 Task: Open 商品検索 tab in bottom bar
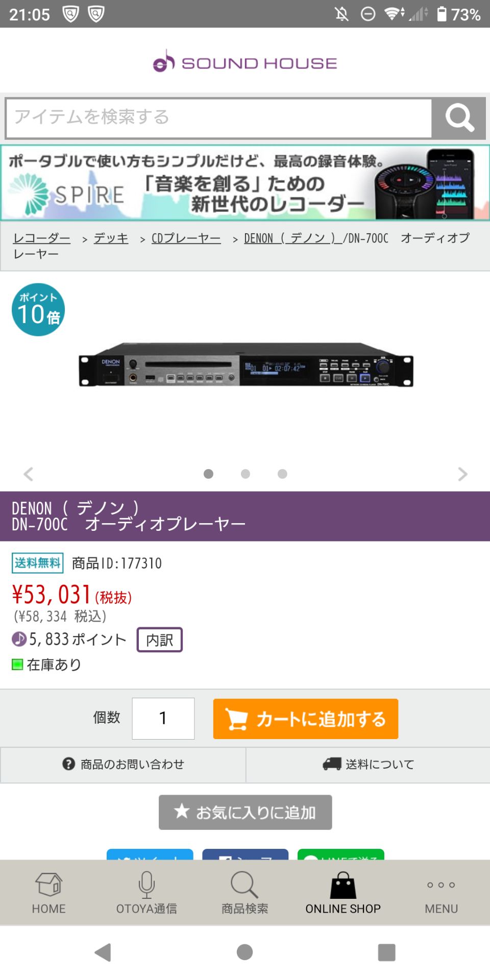(244, 893)
